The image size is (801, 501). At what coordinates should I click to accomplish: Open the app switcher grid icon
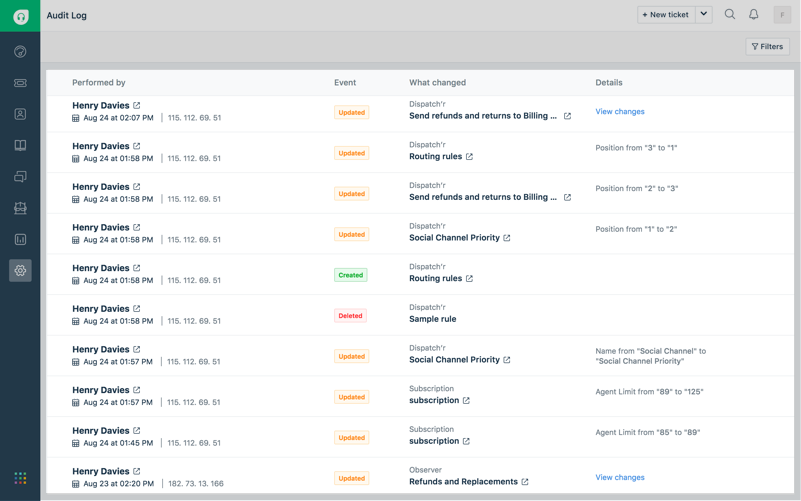click(20, 478)
